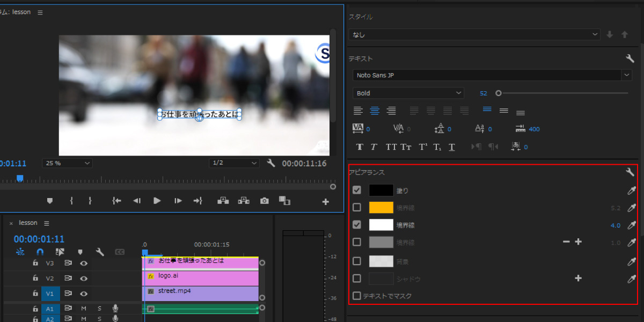Right align the text
The image size is (644, 322).
click(x=391, y=111)
